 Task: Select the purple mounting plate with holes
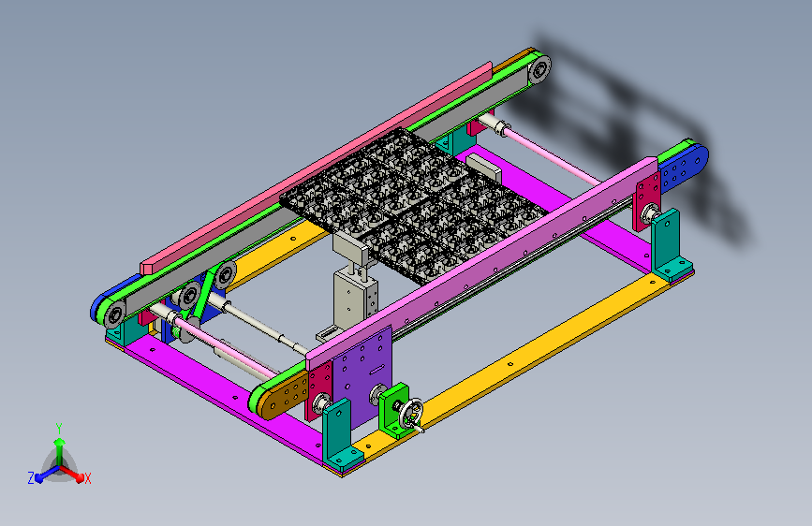click(362, 378)
